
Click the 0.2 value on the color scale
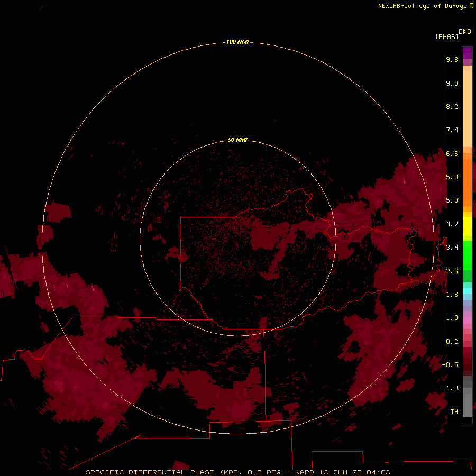(452, 342)
